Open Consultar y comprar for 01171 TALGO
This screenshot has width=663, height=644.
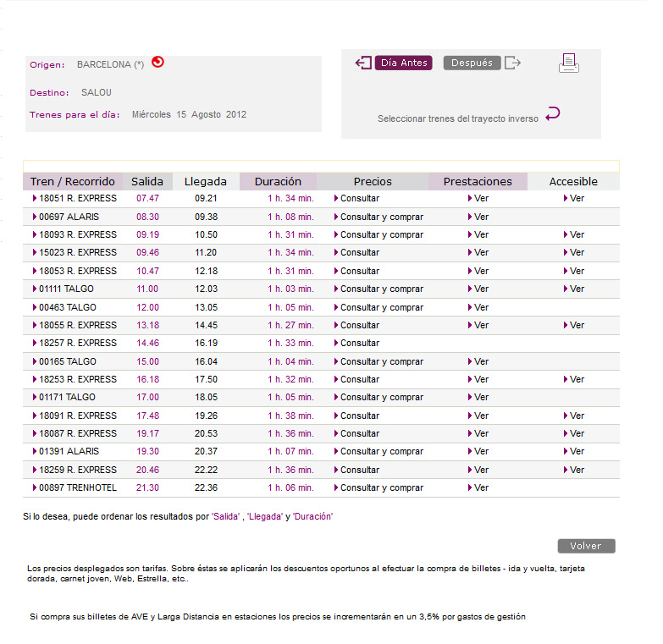pyautogui.click(x=378, y=397)
